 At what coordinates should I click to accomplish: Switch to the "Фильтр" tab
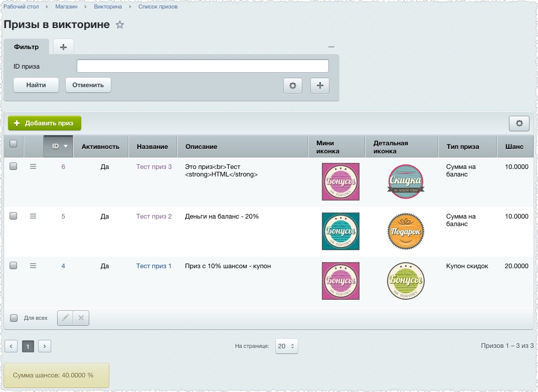click(x=27, y=47)
